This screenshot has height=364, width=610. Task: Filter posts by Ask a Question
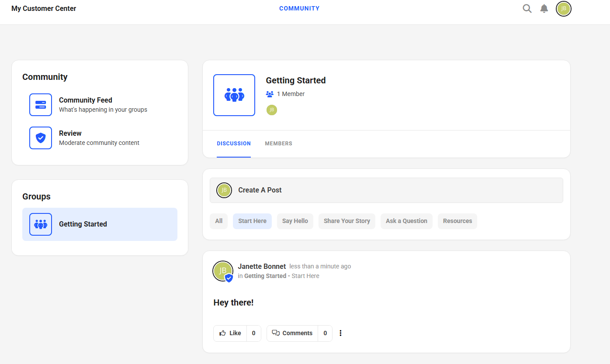(x=406, y=221)
